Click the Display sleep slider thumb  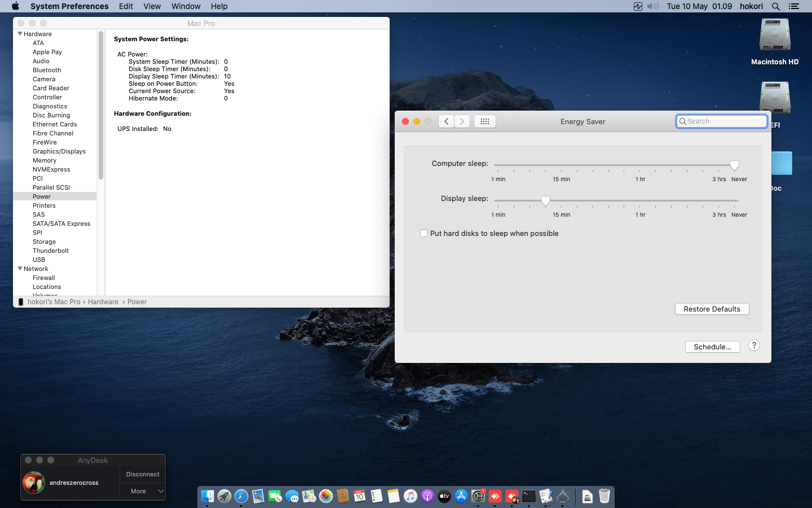pos(545,200)
